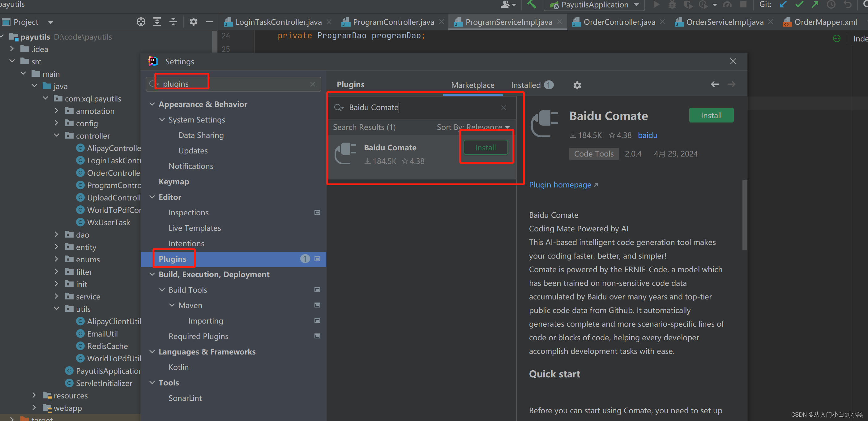Install Baidu Comate from search results
868x421 pixels.
485,148
